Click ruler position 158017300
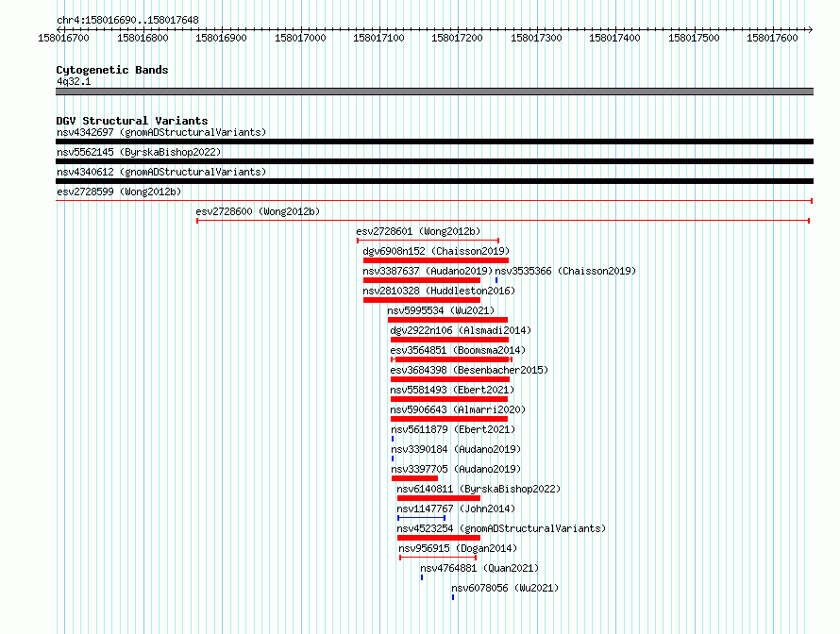Image resolution: width=840 pixels, height=634 pixels. tap(536, 38)
